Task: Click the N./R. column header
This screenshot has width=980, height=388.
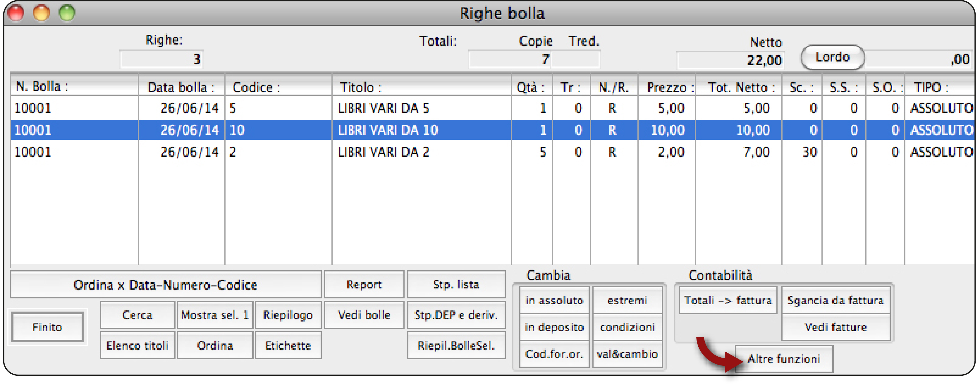Action: (614, 87)
